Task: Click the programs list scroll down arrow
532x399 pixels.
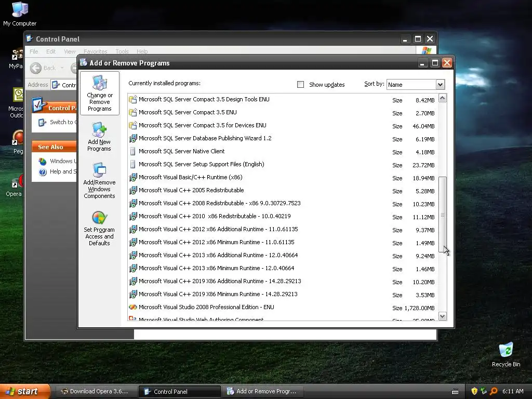Action: (x=443, y=316)
